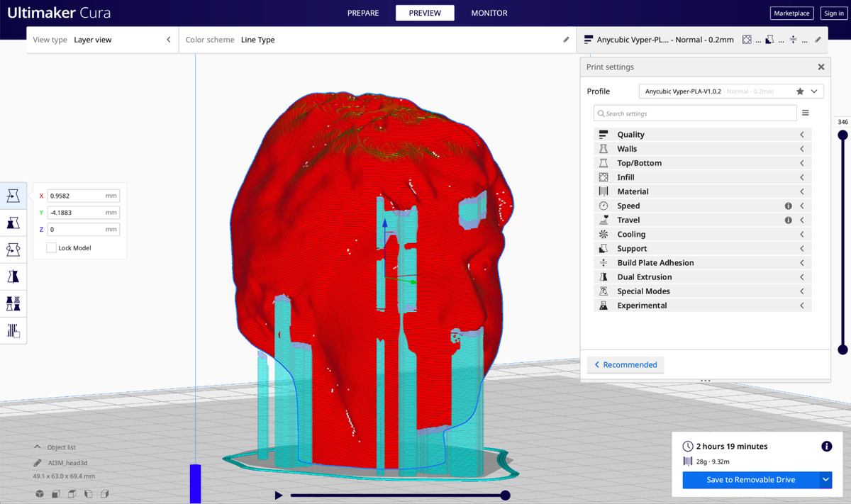Click Save to Removable Drive button

750,480
